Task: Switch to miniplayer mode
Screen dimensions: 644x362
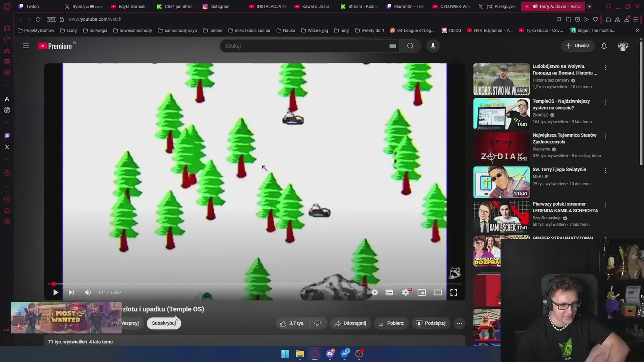Action: pyautogui.click(x=422, y=292)
